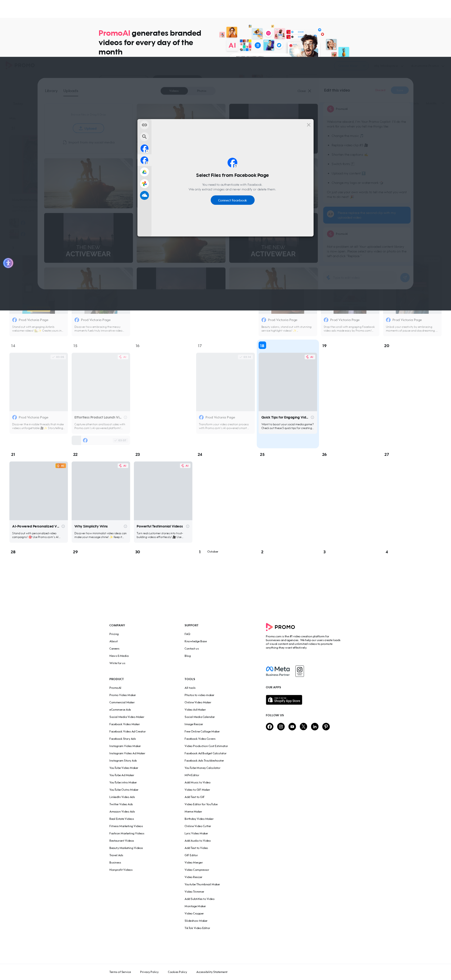Open the small Facebook post on day 15
The image size is (451, 980).
point(101,440)
